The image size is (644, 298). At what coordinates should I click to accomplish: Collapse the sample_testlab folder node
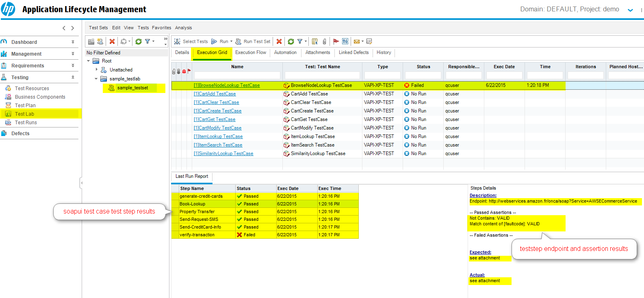[x=96, y=79]
